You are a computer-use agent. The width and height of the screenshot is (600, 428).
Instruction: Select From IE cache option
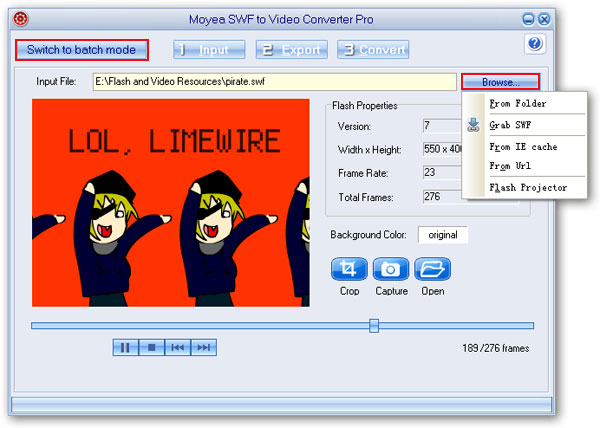click(x=523, y=147)
